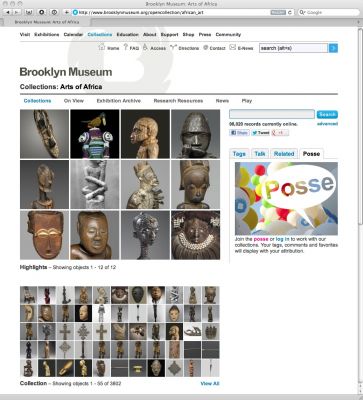Screen dimensions: 363x400
Task: Switch to the Tags tab
Action: [239, 154]
